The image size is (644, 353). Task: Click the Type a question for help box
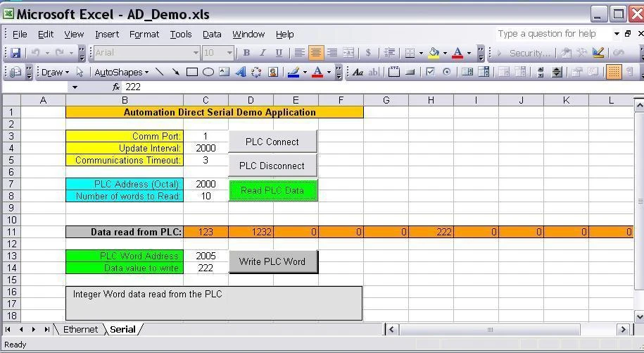(553, 34)
